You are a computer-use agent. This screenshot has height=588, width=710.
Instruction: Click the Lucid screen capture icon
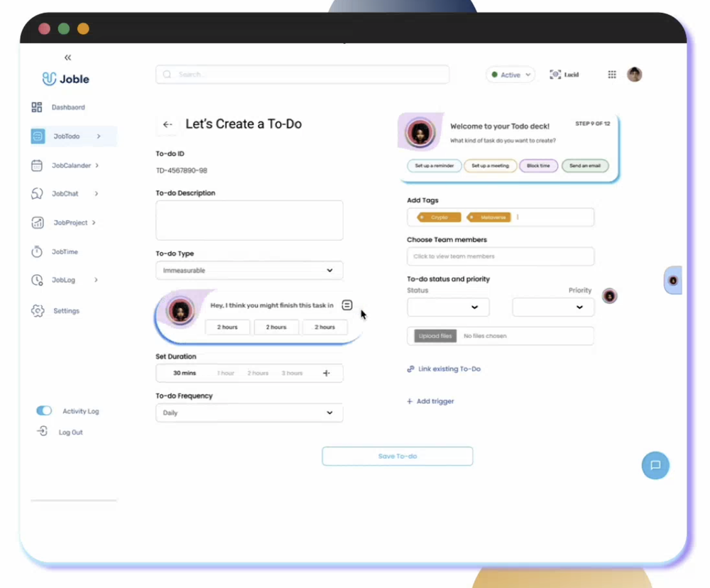pyautogui.click(x=555, y=75)
